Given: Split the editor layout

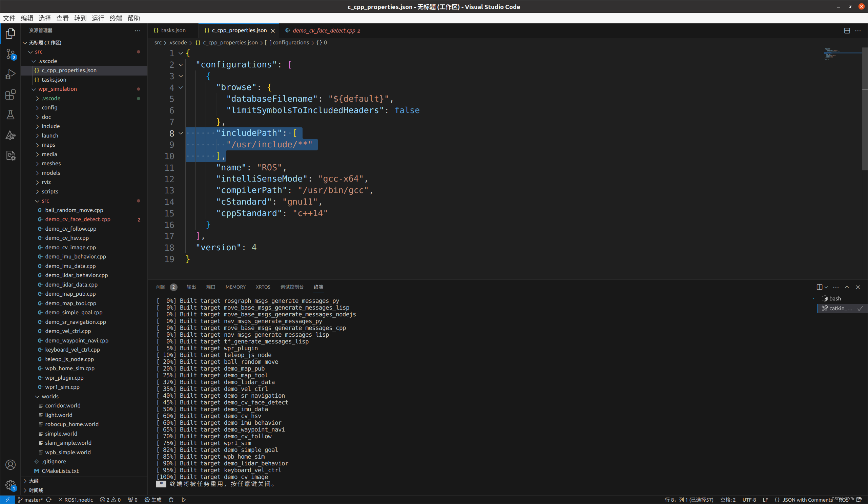Looking at the screenshot, I should 847,30.
